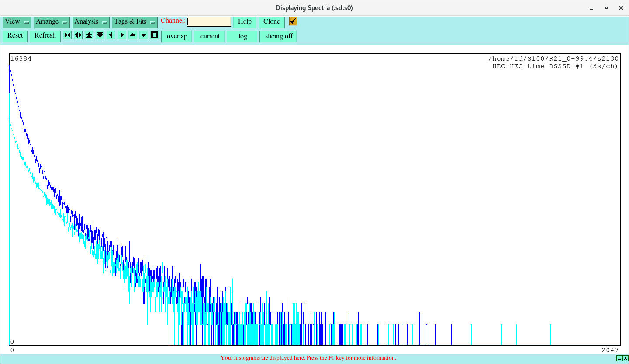The height and width of the screenshot is (364, 629).
Task: Click the horizontal expand arrows icon
Action: 78,35
